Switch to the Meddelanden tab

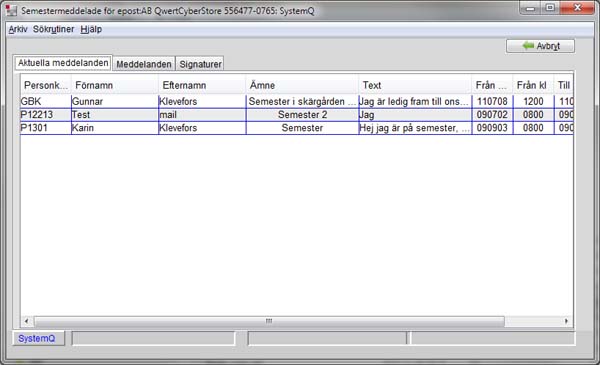[144, 64]
